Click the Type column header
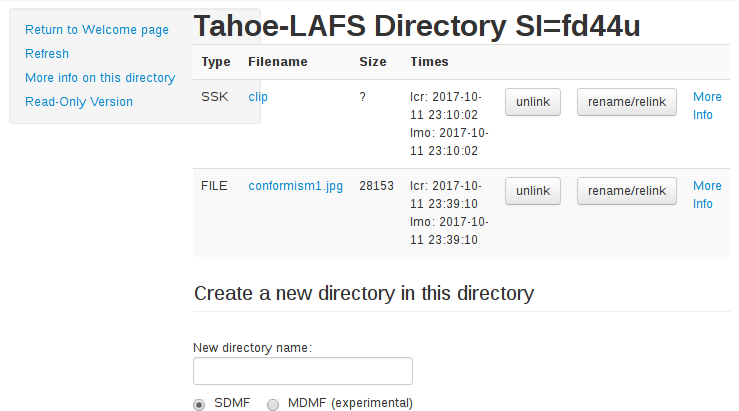 pyautogui.click(x=216, y=62)
